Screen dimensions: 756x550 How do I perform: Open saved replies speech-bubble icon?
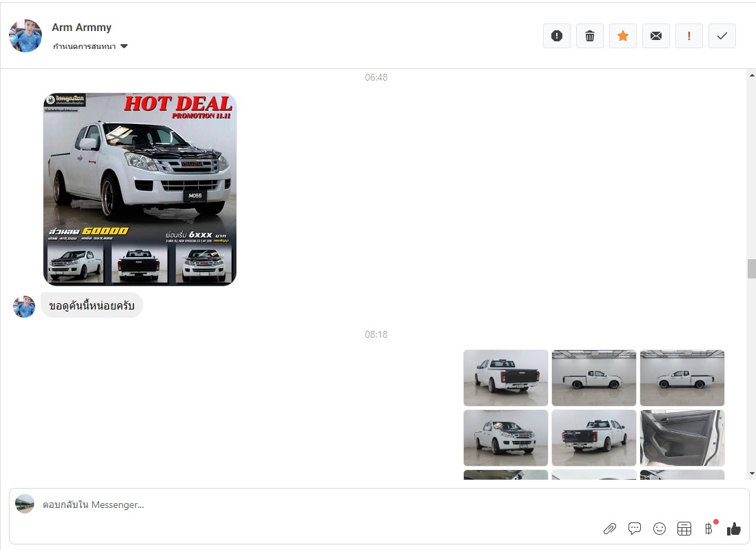tap(635, 529)
